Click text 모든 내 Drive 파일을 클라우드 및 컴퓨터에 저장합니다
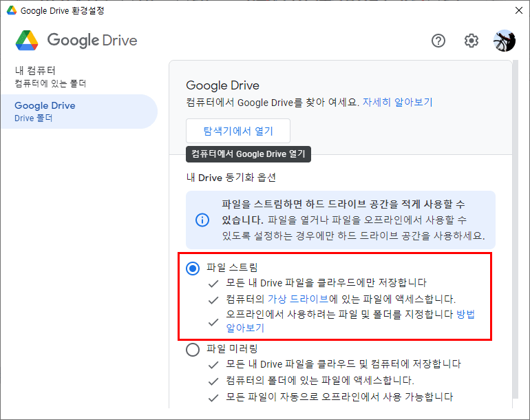This screenshot has width=530, height=420. click(343, 364)
